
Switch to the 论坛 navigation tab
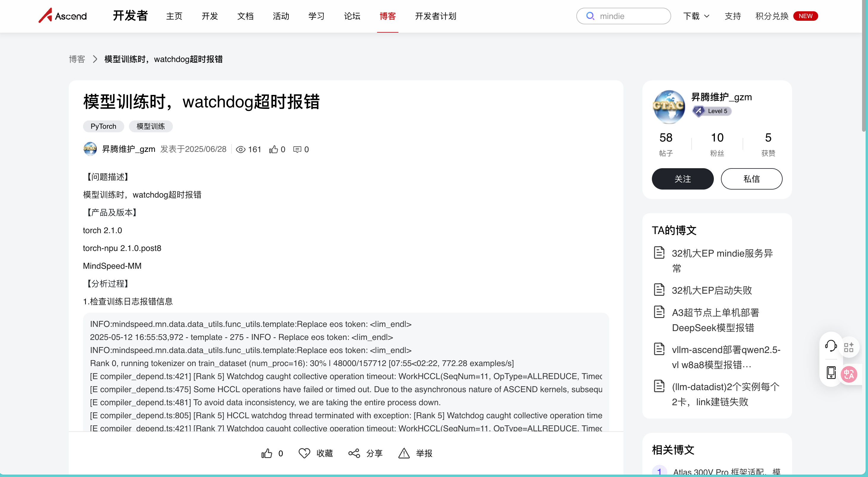pos(352,16)
